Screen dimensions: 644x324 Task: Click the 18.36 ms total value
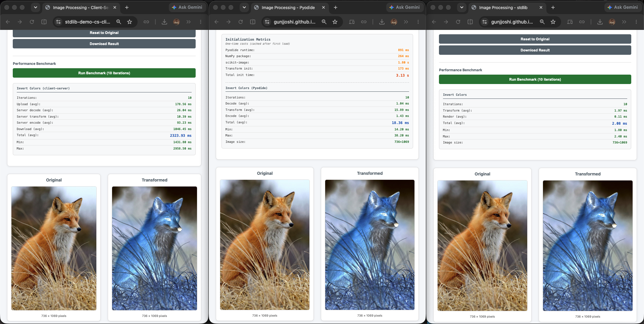[x=400, y=123]
